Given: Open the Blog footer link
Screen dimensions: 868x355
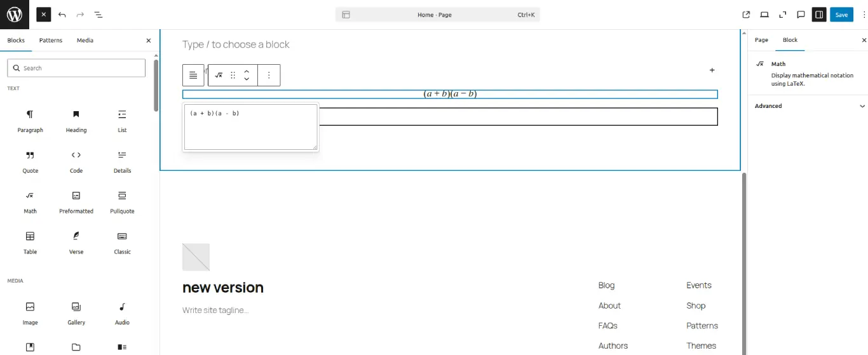Looking at the screenshot, I should [x=607, y=285].
